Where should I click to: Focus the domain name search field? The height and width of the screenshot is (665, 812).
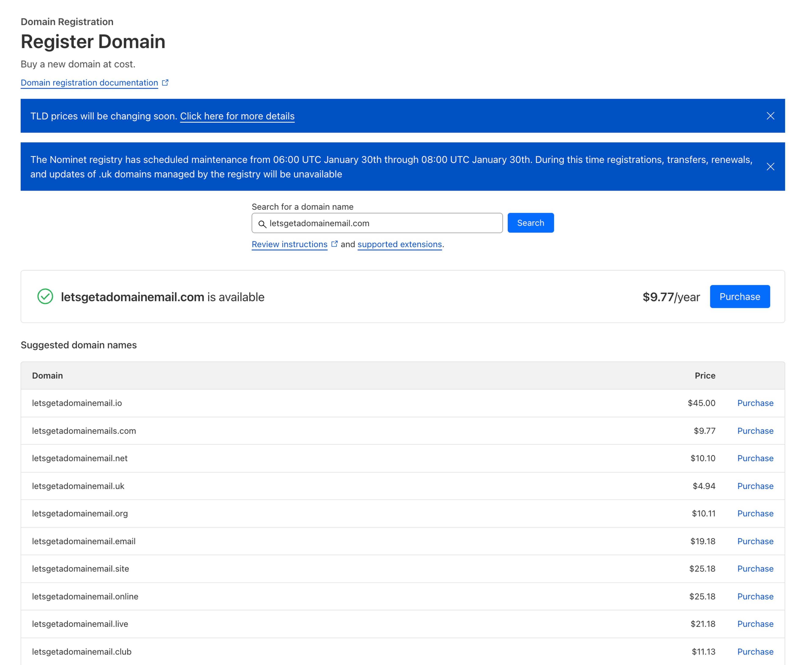tap(383, 223)
